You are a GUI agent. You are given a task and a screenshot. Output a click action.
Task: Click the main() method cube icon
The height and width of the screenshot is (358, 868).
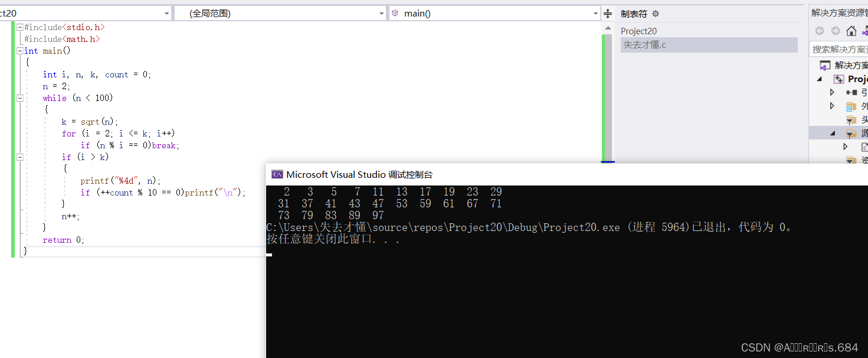click(x=395, y=13)
